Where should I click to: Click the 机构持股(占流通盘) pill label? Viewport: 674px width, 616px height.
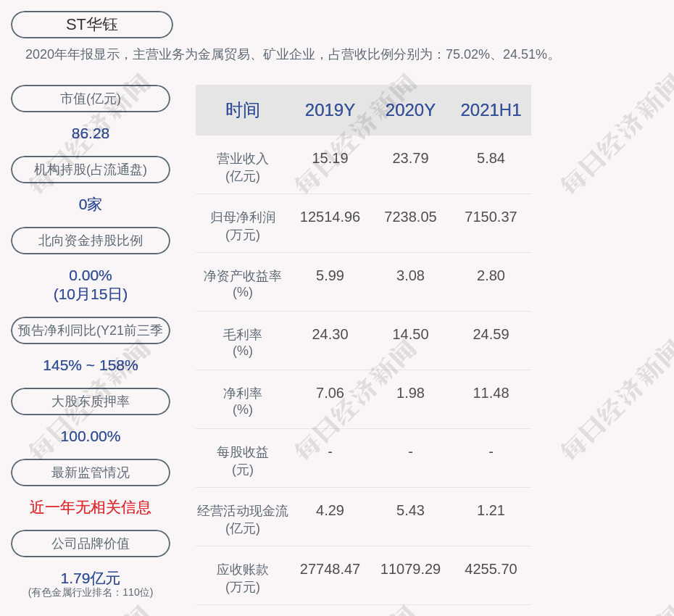91,170
